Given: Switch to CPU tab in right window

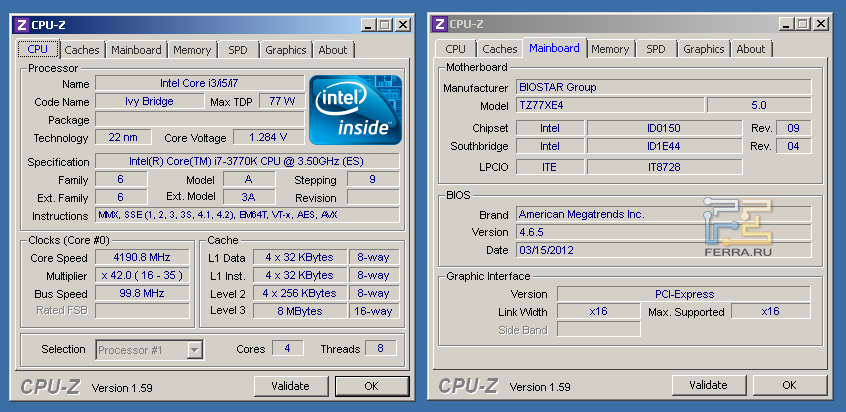Looking at the screenshot, I should point(456,49).
